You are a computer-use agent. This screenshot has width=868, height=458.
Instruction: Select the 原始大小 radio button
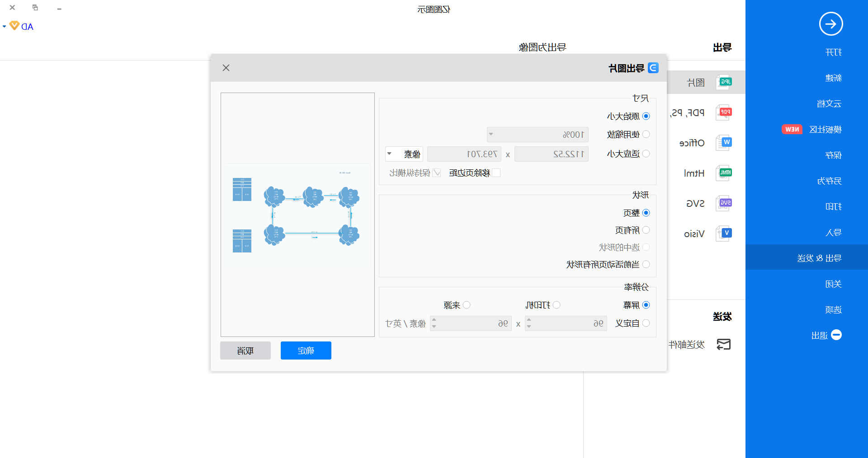point(646,116)
